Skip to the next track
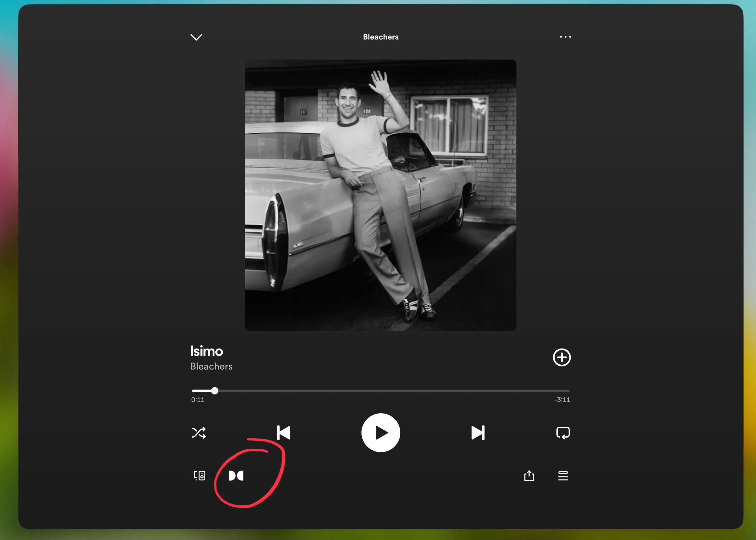 [478, 433]
